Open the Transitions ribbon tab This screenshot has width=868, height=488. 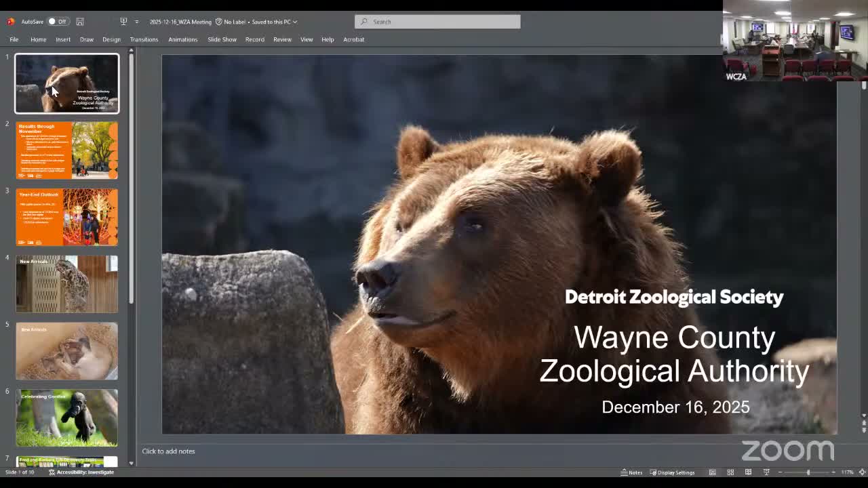click(144, 39)
